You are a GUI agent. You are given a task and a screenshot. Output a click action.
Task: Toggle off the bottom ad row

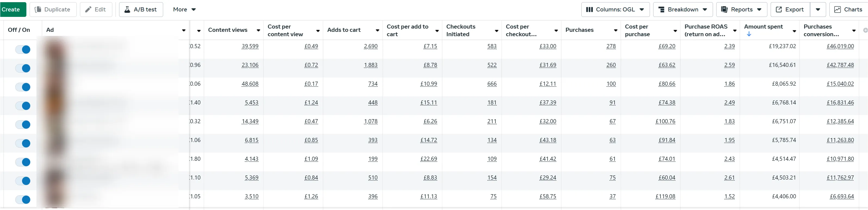pyautogui.click(x=23, y=200)
